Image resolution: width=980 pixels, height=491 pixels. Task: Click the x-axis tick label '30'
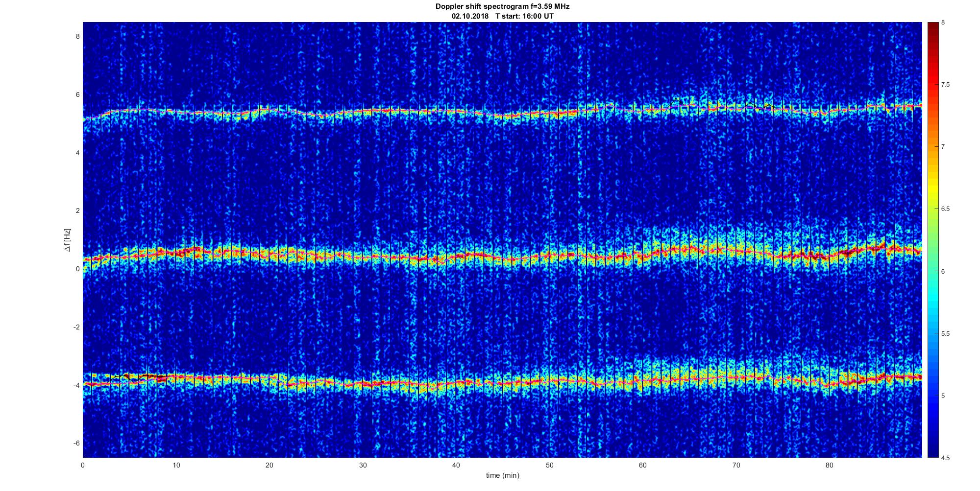click(x=363, y=465)
